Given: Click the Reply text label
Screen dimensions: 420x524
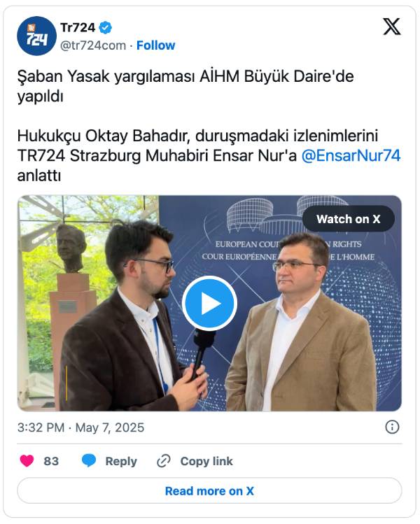Looking at the screenshot, I should (x=121, y=461).
